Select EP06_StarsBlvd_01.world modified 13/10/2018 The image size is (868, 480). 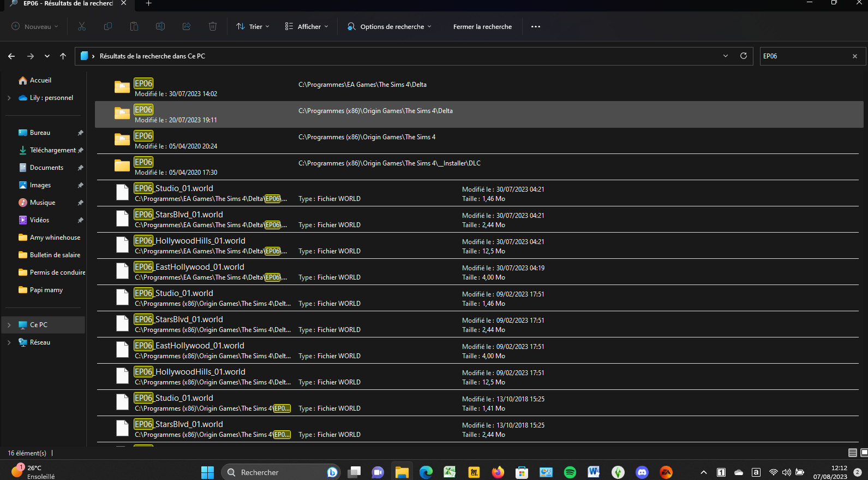tap(479, 429)
